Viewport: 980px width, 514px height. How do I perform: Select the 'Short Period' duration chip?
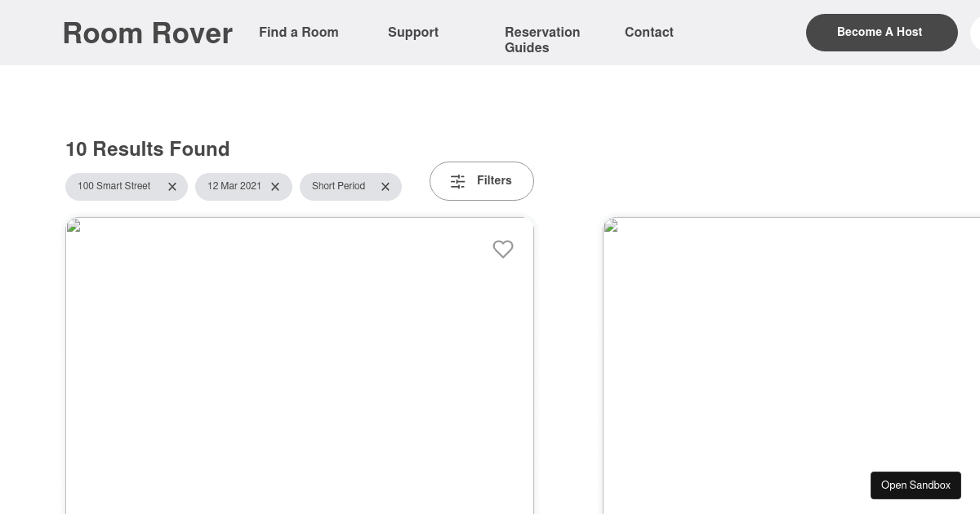[x=338, y=187]
